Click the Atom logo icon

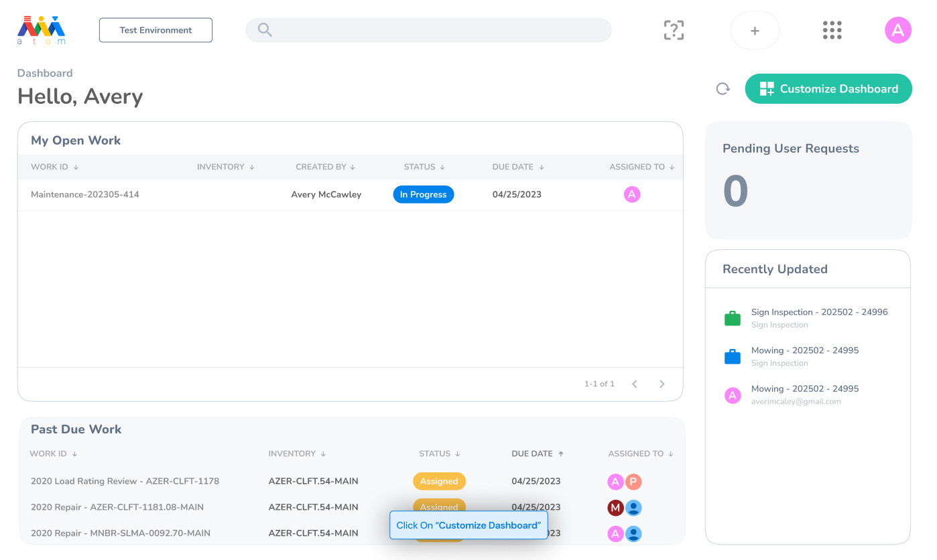click(41, 30)
